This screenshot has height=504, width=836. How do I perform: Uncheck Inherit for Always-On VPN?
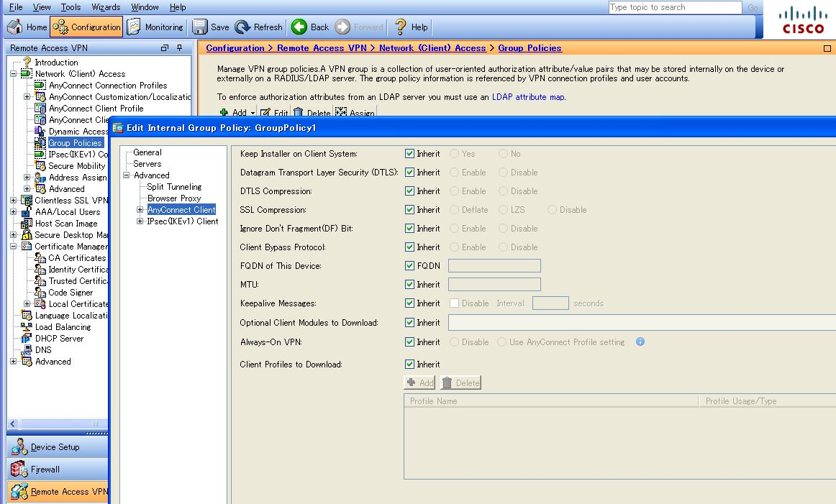coord(409,342)
